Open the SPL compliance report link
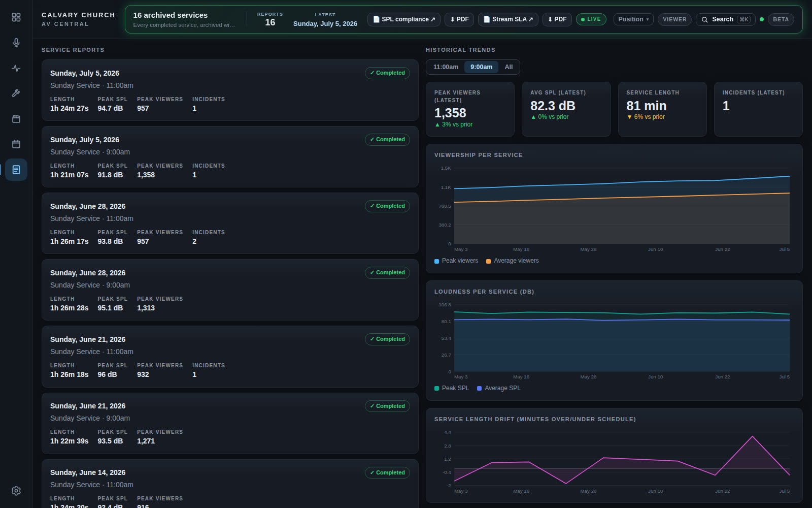 tap(404, 19)
